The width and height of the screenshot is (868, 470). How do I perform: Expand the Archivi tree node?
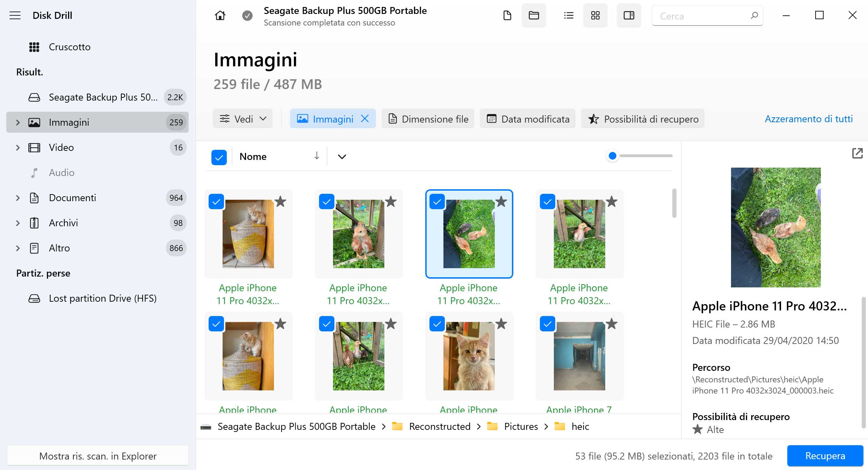coord(18,223)
